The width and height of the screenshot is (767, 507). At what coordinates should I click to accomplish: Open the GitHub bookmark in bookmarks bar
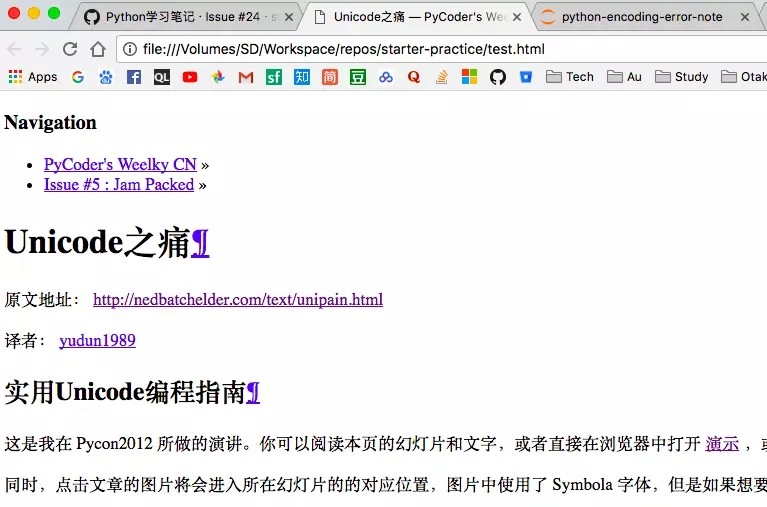coord(498,77)
